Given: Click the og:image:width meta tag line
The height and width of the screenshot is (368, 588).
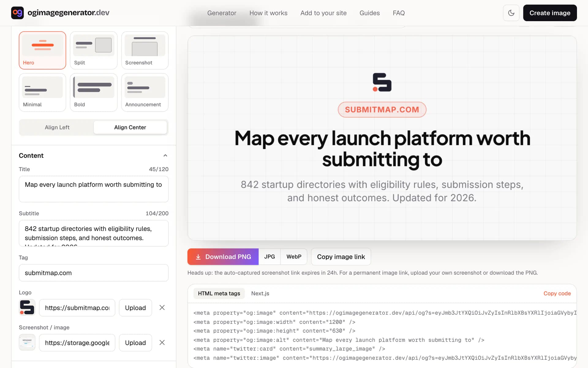Looking at the screenshot, I should pyautogui.click(x=274, y=322).
